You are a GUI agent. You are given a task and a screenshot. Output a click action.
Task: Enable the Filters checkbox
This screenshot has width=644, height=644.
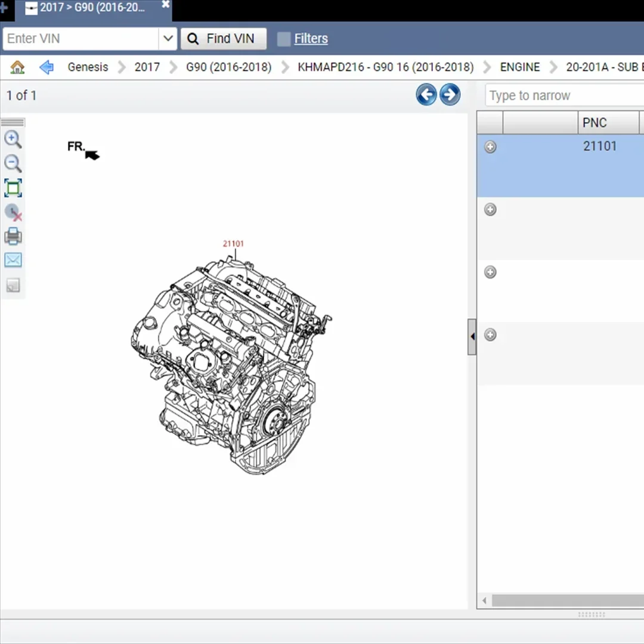coord(283,38)
